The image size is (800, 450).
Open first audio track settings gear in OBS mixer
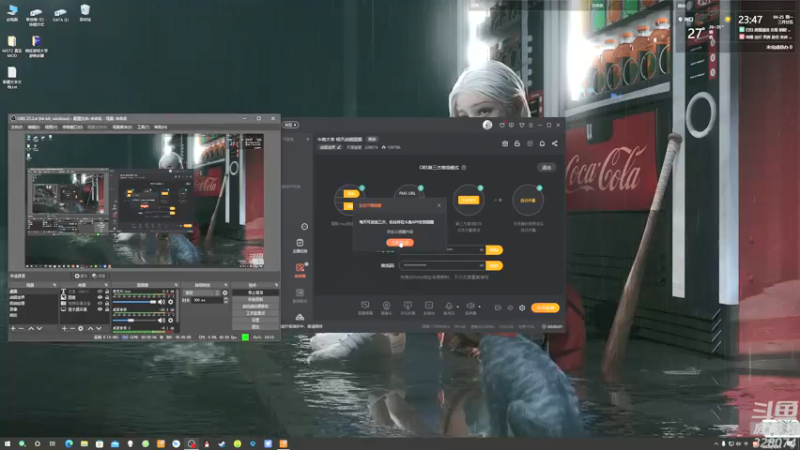[170, 302]
